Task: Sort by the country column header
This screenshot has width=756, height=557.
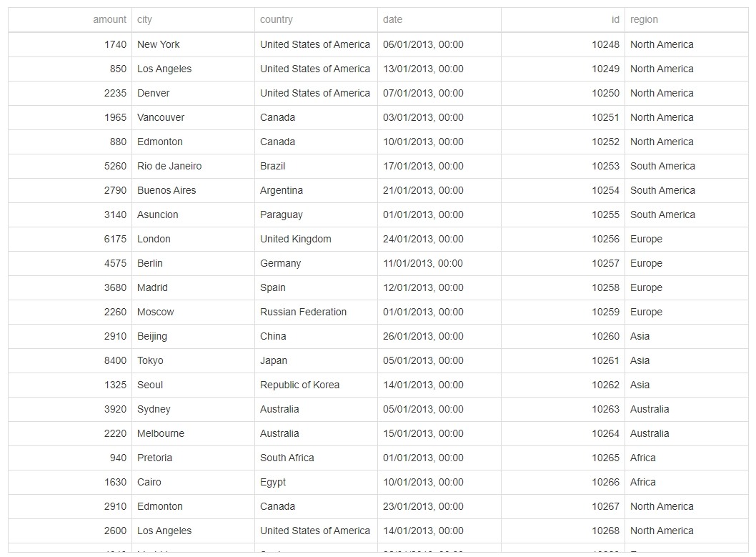Action: pos(277,20)
